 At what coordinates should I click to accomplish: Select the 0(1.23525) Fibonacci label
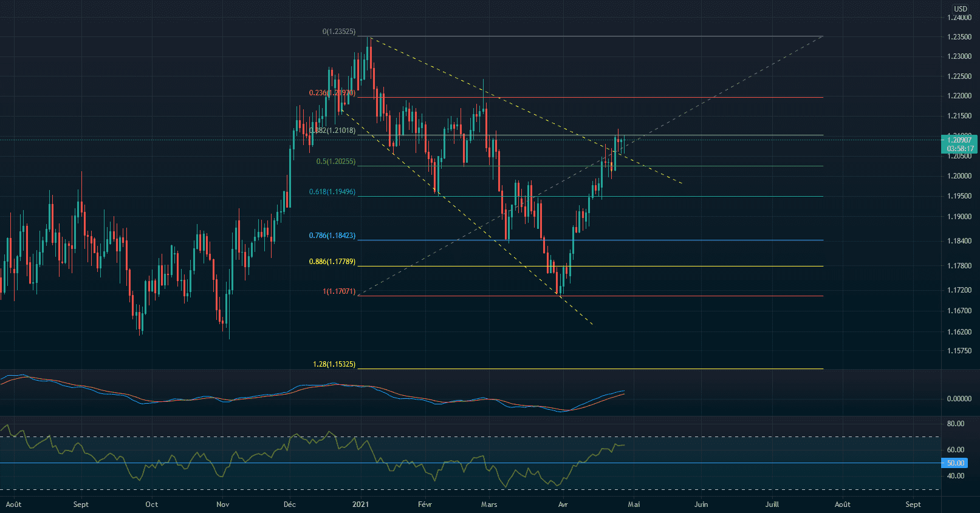coord(339,32)
